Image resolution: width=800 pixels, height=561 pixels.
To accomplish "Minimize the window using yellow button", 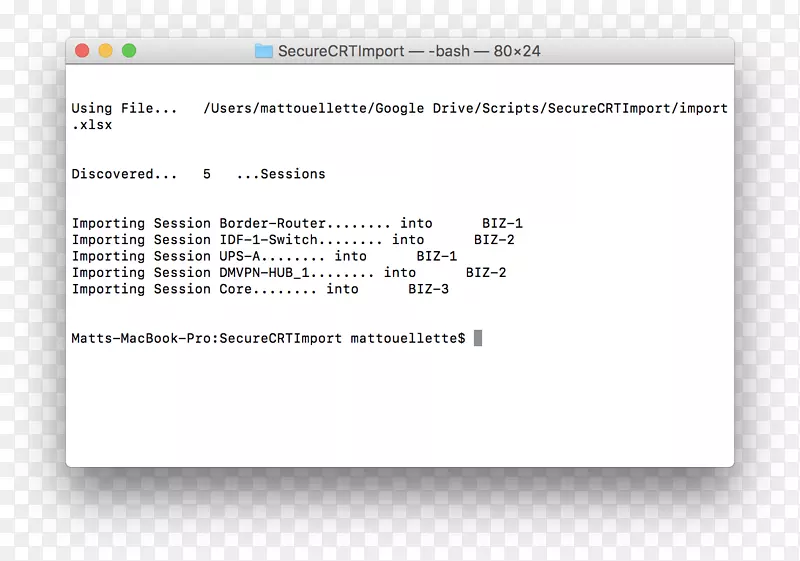I will click(x=106, y=51).
